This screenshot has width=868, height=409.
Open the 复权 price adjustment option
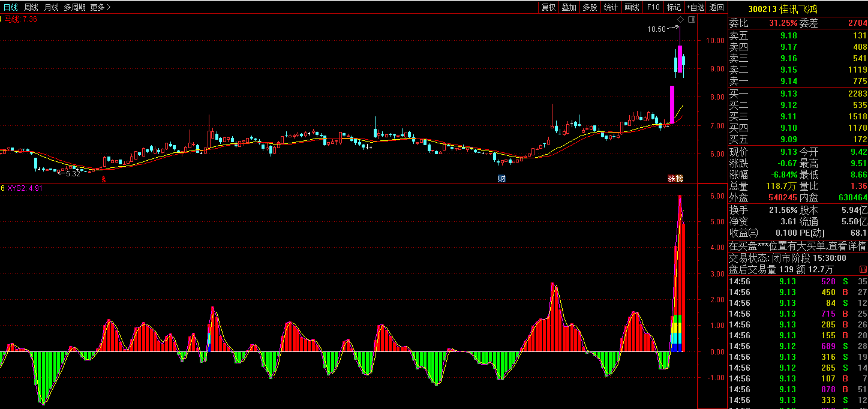coord(549,7)
